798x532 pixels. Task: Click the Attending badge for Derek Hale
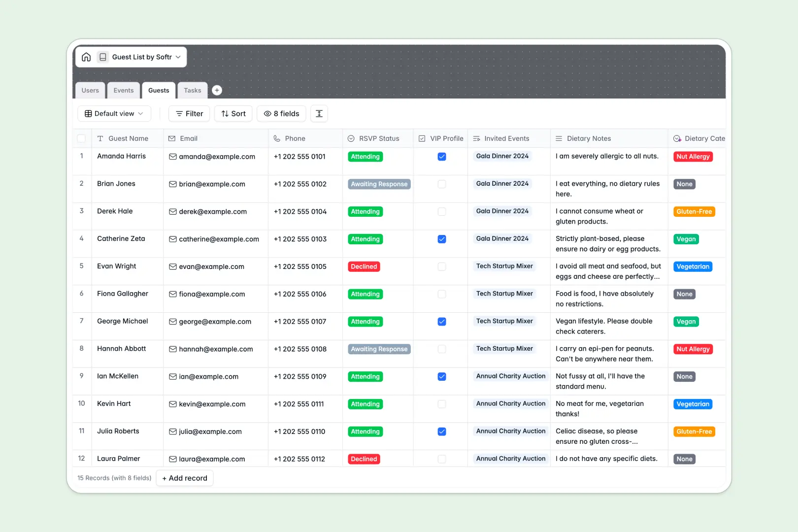pyautogui.click(x=365, y=211)
